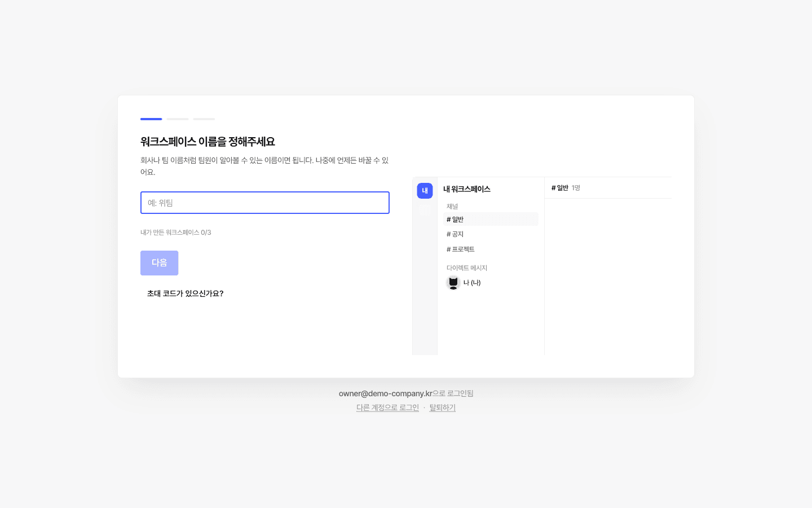Click the workspace name input field
This screenshot has height=508, width=812.
pyautogui.click(x=264, y=203)
